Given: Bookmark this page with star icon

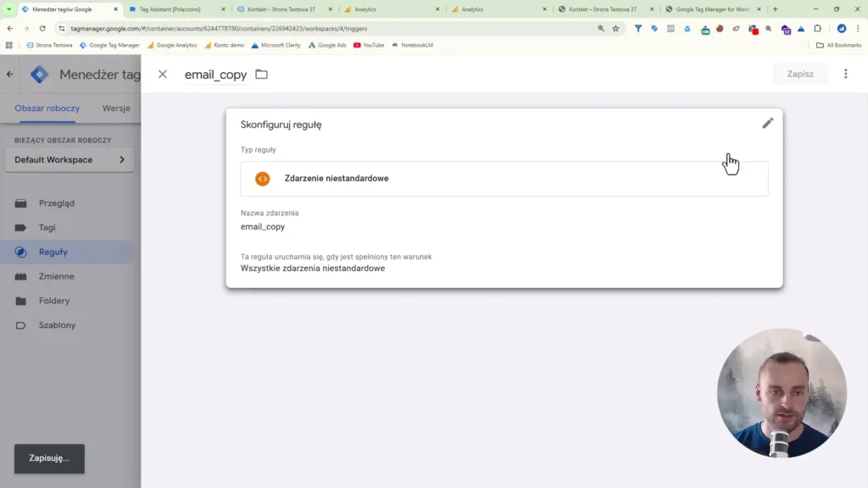Looking at the screenshot, I should (615, 28).
